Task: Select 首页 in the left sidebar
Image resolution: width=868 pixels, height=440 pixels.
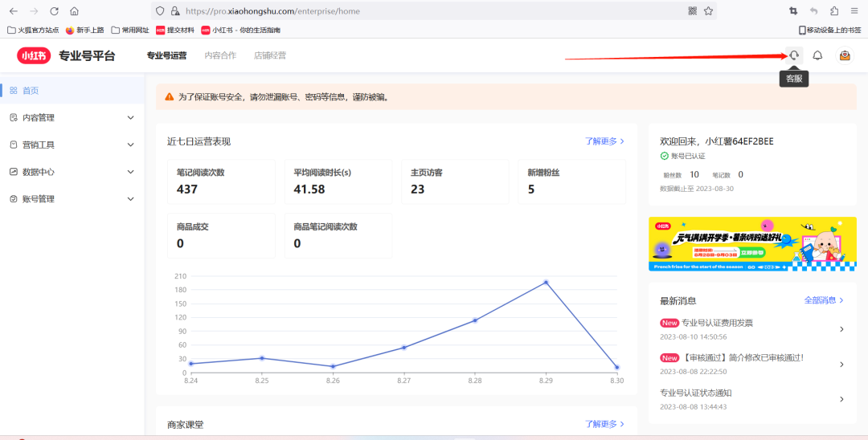Action: [31, 91]
